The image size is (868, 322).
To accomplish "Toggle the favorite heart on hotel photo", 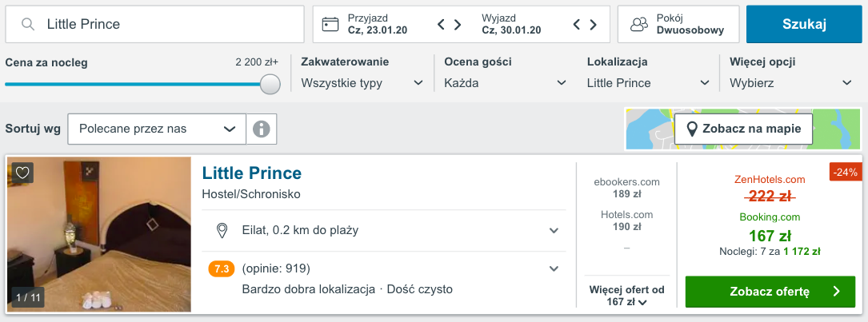I will 22,173.
